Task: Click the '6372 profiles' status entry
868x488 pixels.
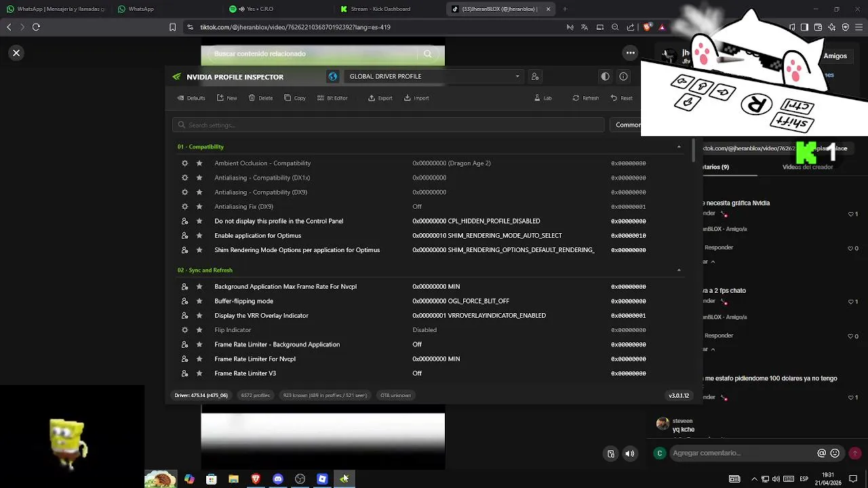Action: 256,395
